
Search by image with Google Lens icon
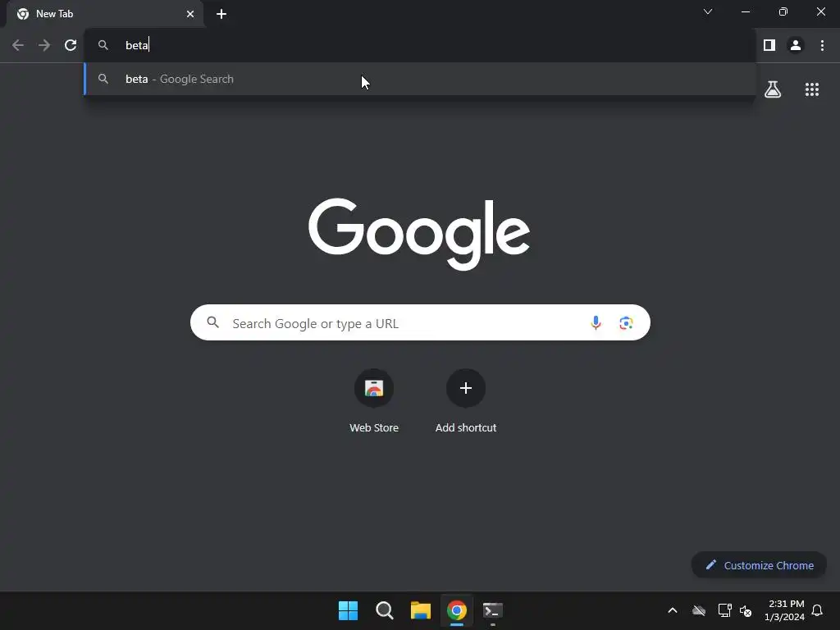(626, 322)
